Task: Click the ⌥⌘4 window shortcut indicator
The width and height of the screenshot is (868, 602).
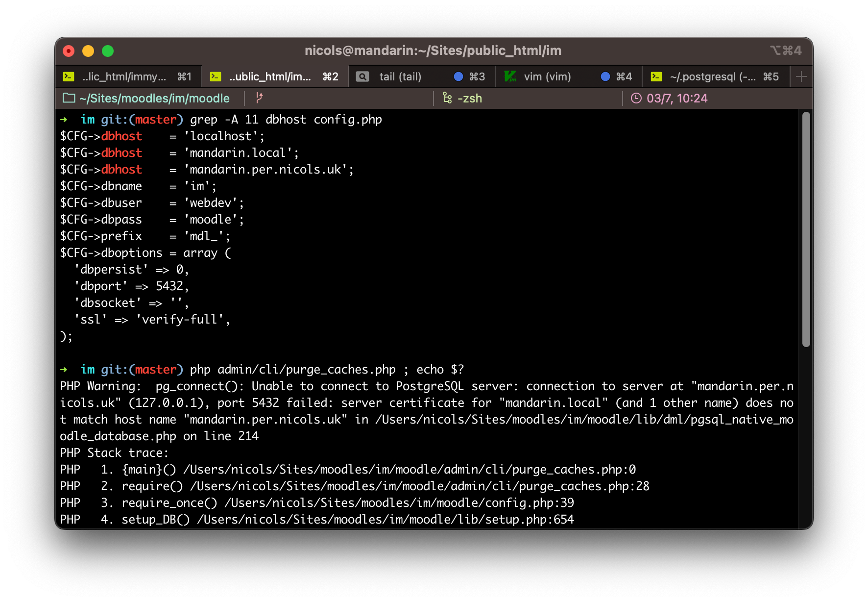Action: 786,50
